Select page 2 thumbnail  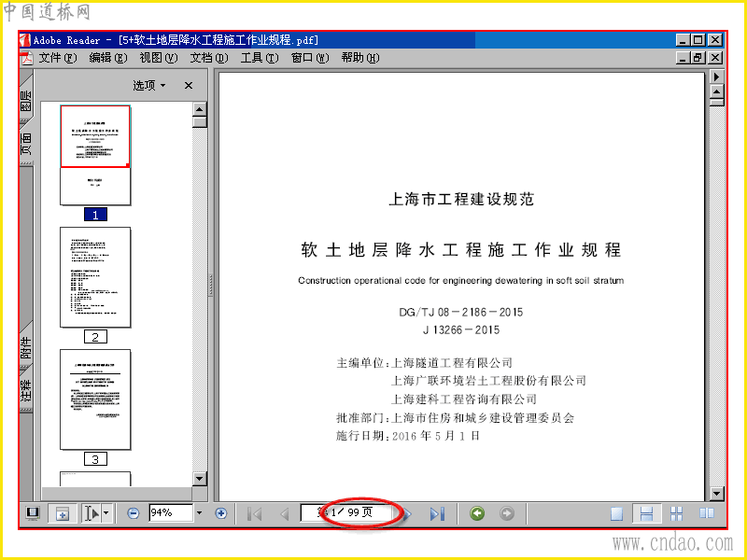(x=95, y=277)
